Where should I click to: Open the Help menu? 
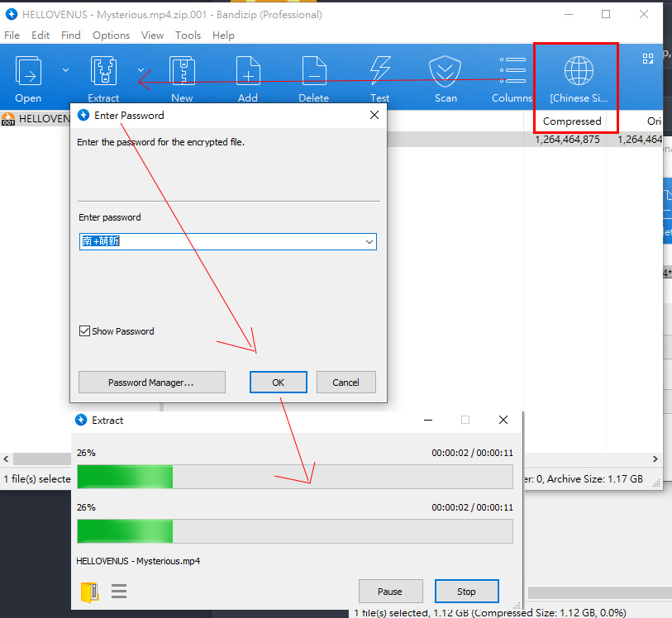(x=223, y=36)
